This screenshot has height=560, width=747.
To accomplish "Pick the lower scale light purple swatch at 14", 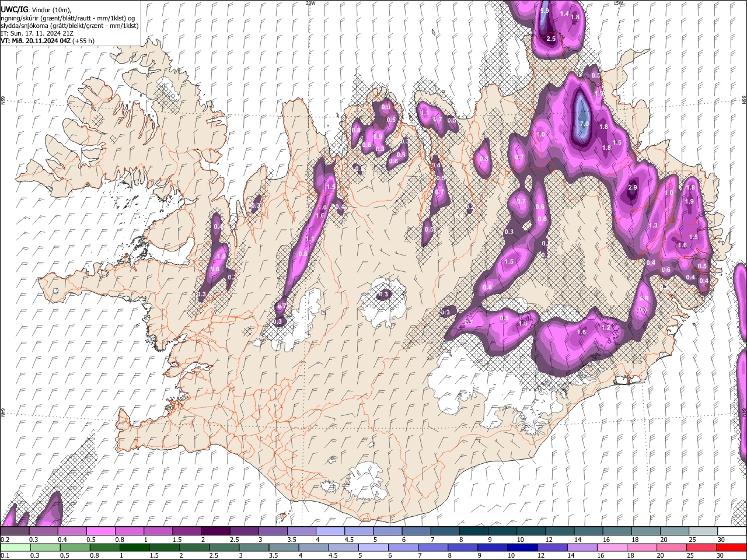I will point(582,547).
